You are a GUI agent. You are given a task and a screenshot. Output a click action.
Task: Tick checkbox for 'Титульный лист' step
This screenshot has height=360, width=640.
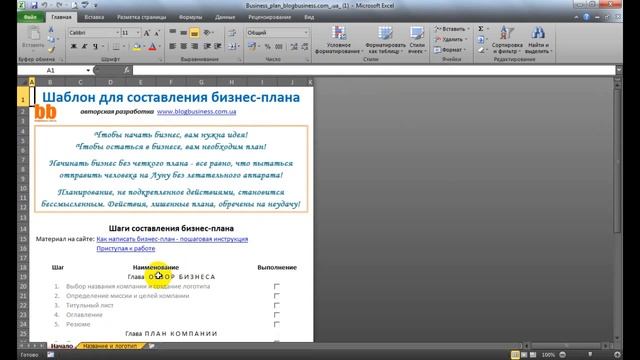click(x=277, y=305)
